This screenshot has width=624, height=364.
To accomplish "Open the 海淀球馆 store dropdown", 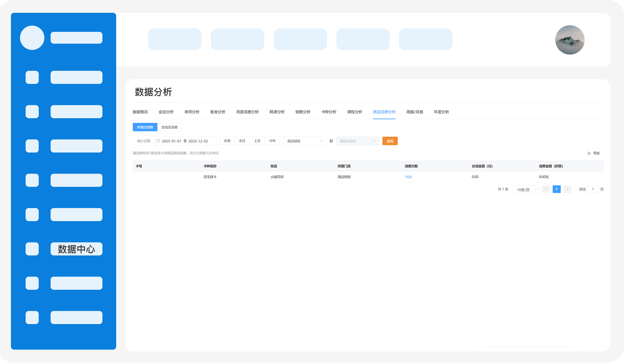I will 305,141.
